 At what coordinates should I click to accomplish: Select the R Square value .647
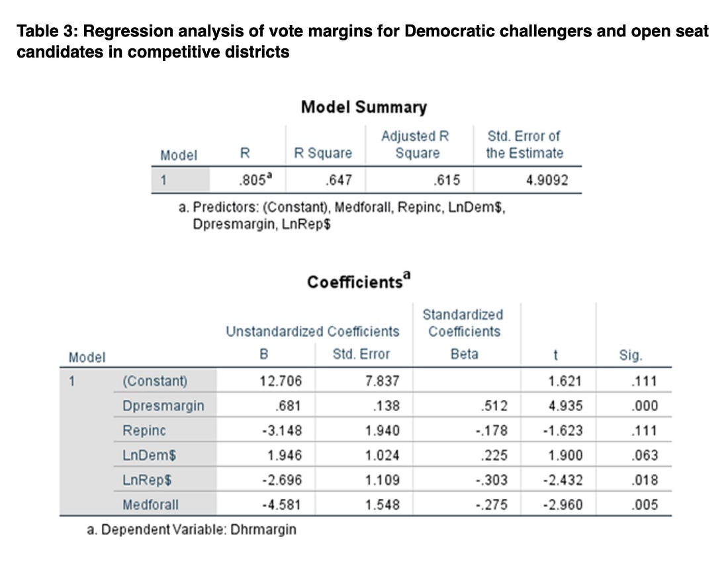point(338,180)
